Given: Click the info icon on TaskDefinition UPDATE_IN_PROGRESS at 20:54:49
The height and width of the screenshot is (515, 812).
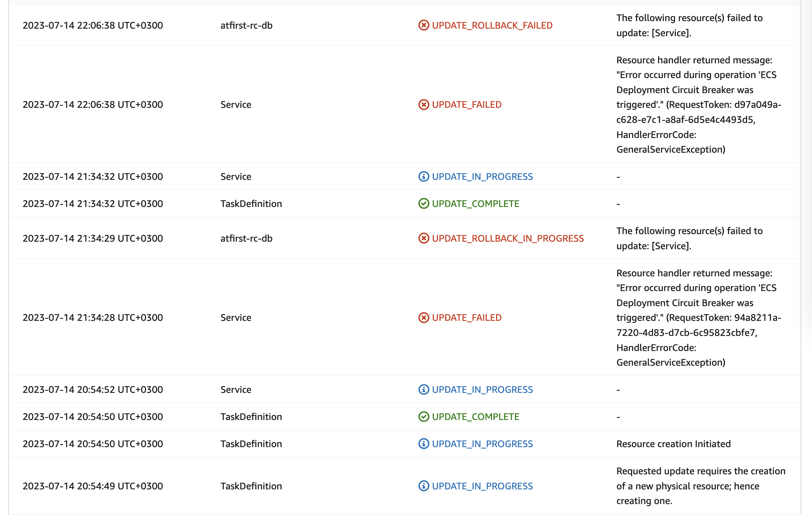Looking at the screenshot, I should click(x=423, y=486).
